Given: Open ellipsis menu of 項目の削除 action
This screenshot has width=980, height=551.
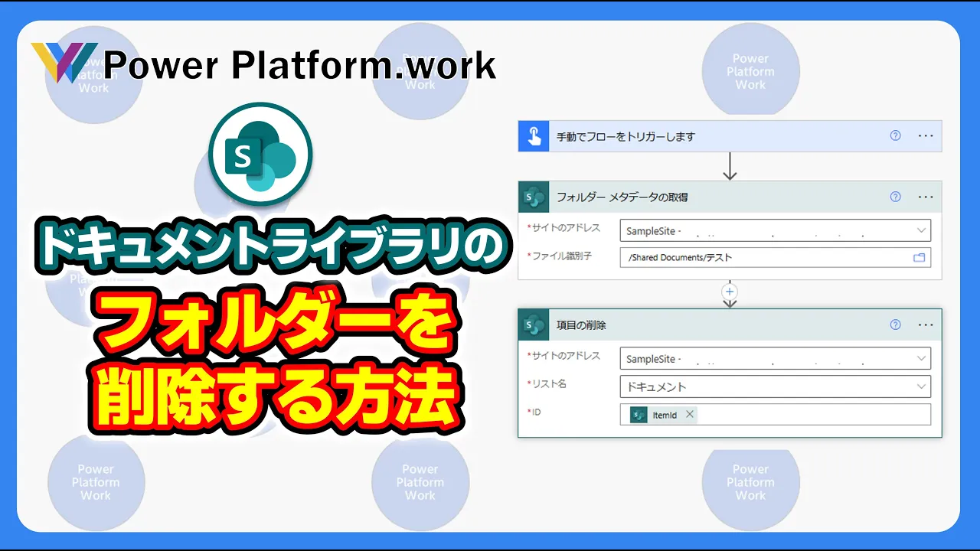Looking at the screenshot, I should [x=926, y=324].
